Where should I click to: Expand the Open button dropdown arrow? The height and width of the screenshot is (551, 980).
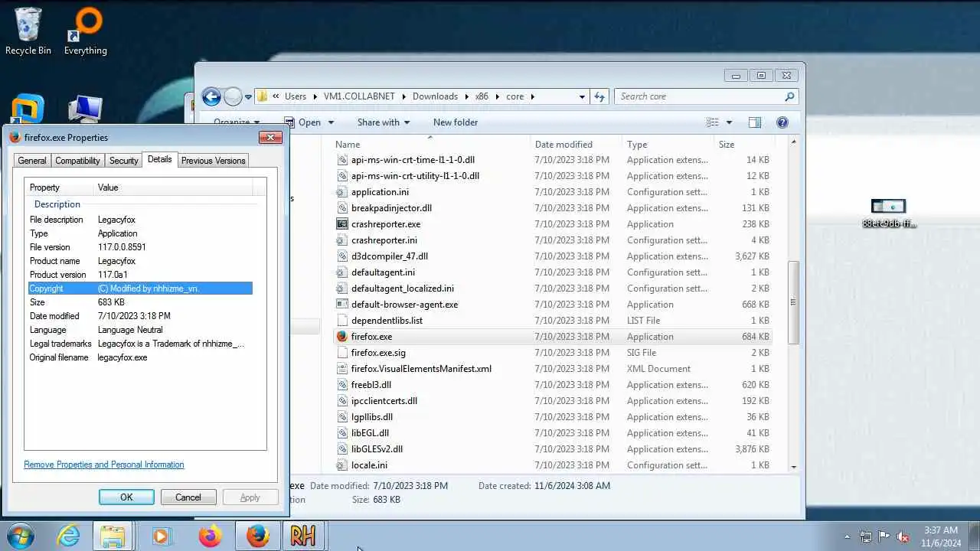[331, 122]
